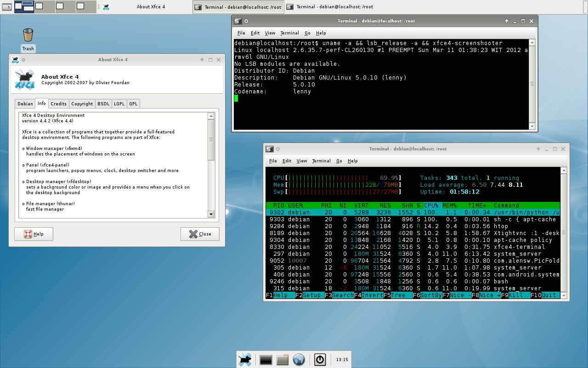
Task: Click the htop terminal window title bar icon
Action: point(270,149)
